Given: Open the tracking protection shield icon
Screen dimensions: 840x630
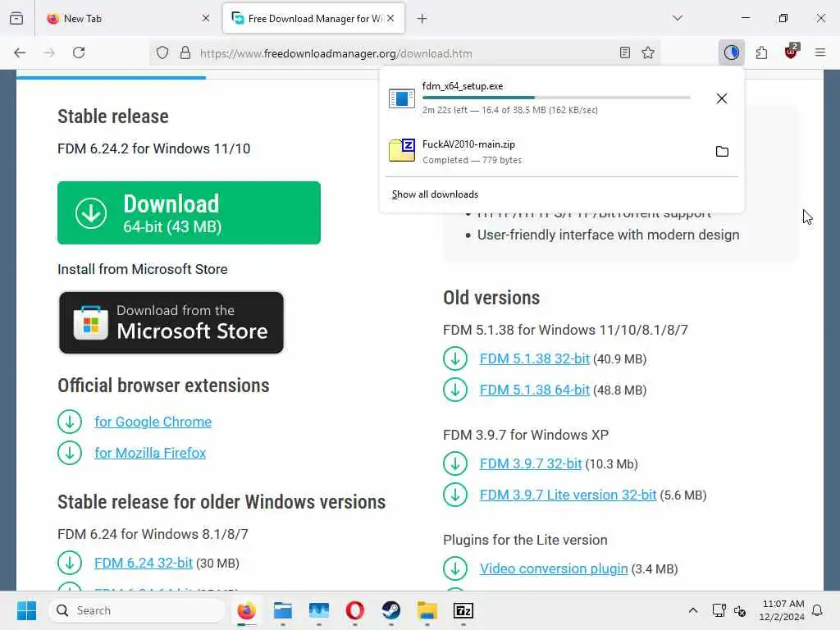Looking at the screenshot, I should (x=162, y=52).
